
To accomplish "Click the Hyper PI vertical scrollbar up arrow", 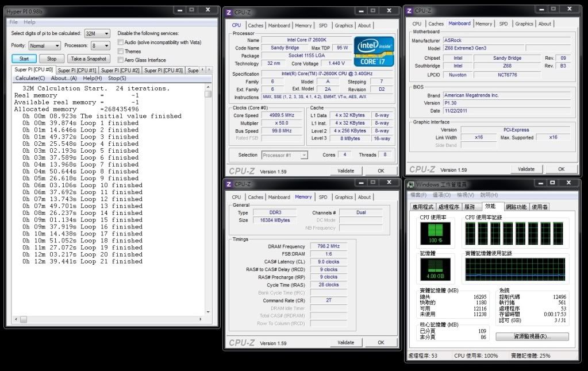I will 208,87.
